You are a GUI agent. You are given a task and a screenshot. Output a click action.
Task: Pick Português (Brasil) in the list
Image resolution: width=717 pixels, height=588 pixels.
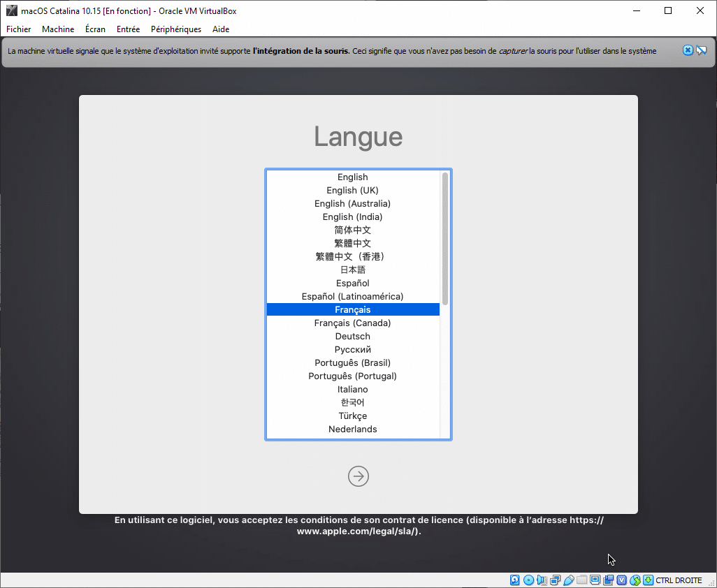click(x=352, y=362)
